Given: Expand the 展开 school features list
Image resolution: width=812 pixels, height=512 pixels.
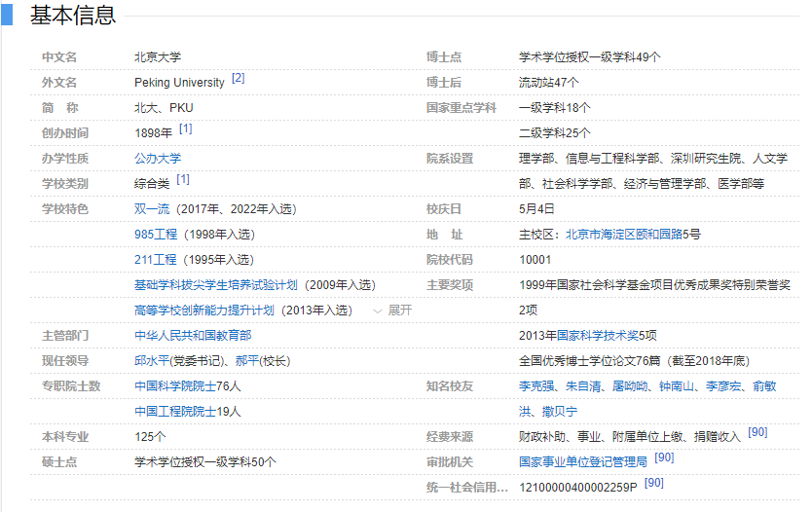Looking at the screenshot, I should (x=392, y=311).
